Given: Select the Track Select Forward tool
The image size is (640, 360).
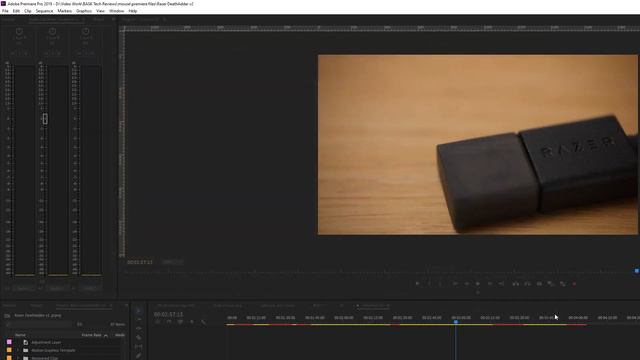Looking at the screenshot, I should click(x=139, y=320).
